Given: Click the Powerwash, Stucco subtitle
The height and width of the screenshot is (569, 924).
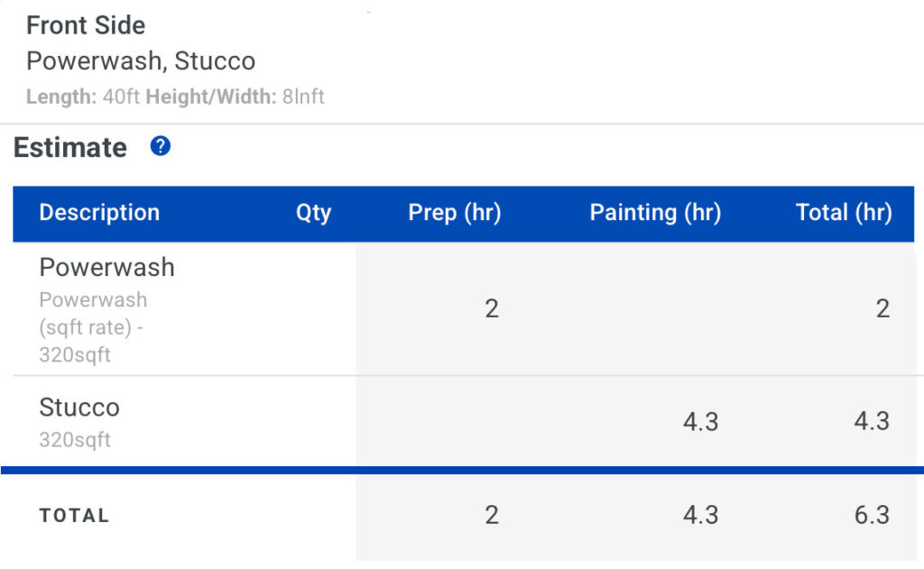Looking at the screenshot, I should [141, 61].
